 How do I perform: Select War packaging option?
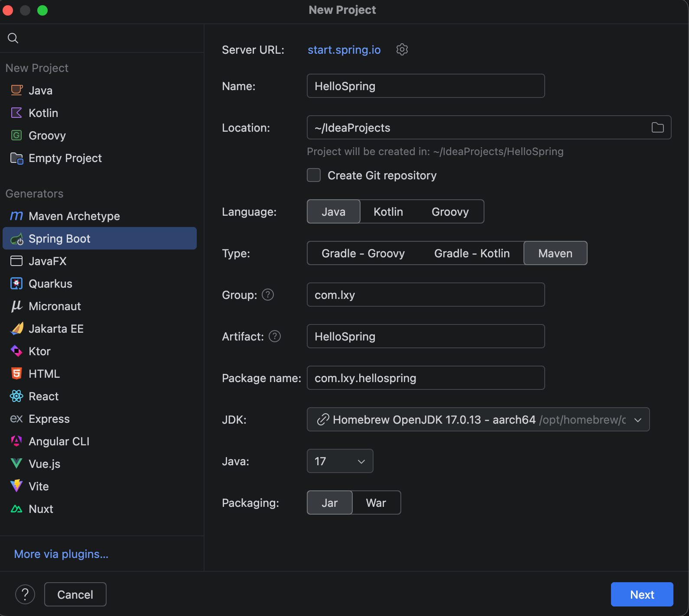click(376, 503)
